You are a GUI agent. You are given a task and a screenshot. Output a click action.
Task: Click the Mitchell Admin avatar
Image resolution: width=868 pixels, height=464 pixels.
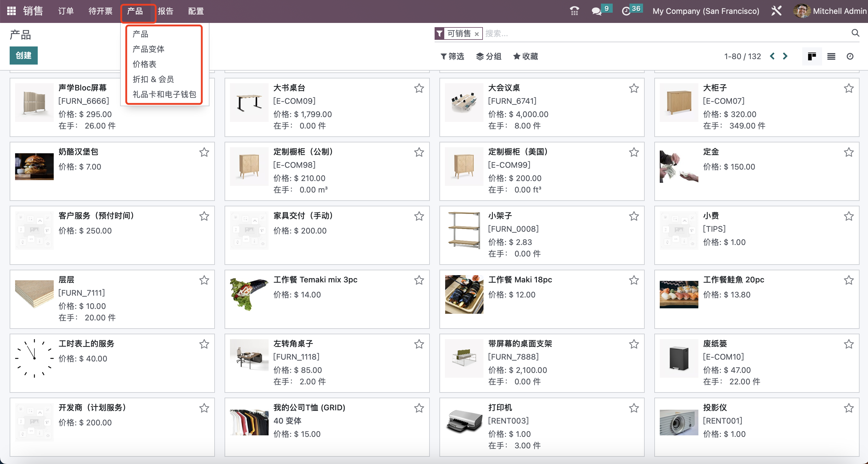tap(801, 11)
